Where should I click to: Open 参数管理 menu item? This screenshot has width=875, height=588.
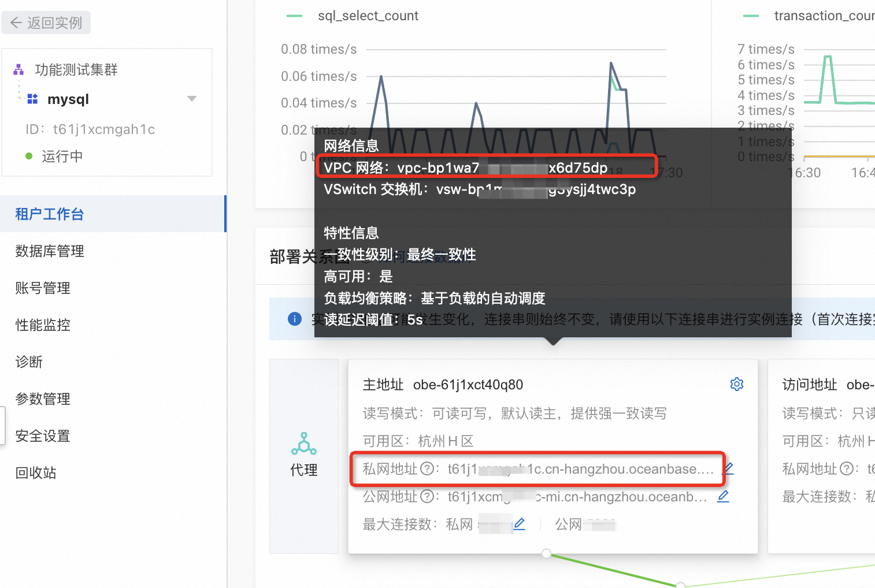pos(113,399)
